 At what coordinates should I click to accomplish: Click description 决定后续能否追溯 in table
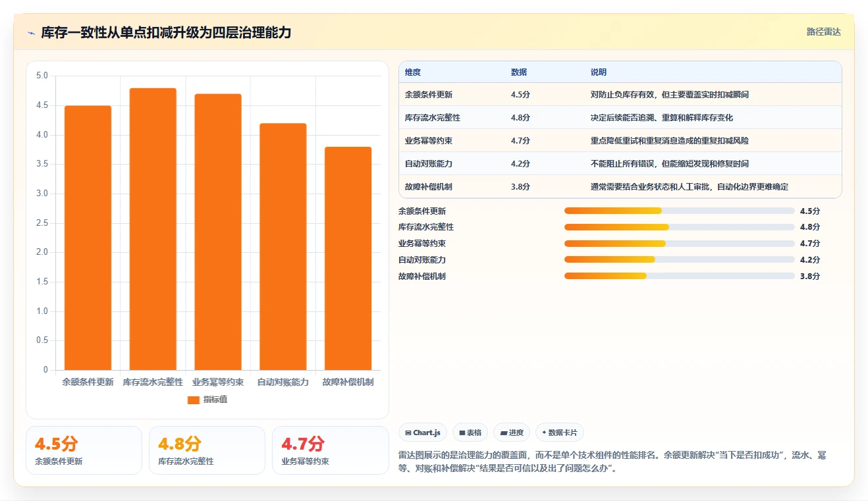pyautogui.click(x=662, y=118)
